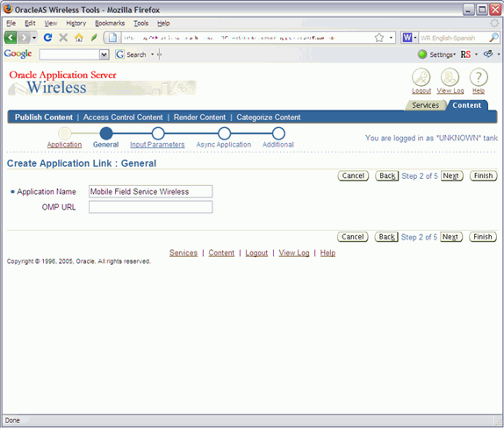Open the Google search box dropdown
504x428 pixels.
pos(104,54)
